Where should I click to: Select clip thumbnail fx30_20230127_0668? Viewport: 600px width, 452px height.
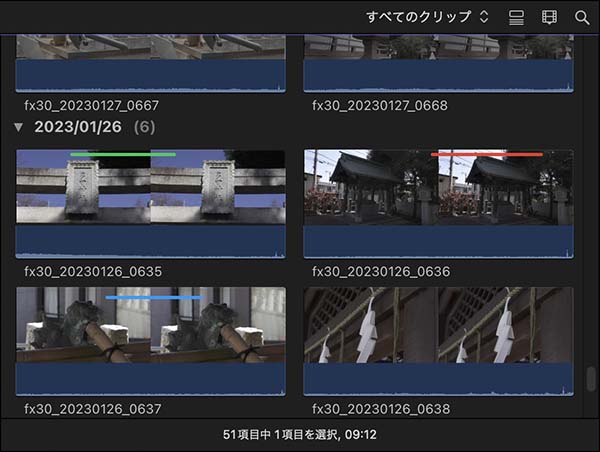[x=439, y=64]
